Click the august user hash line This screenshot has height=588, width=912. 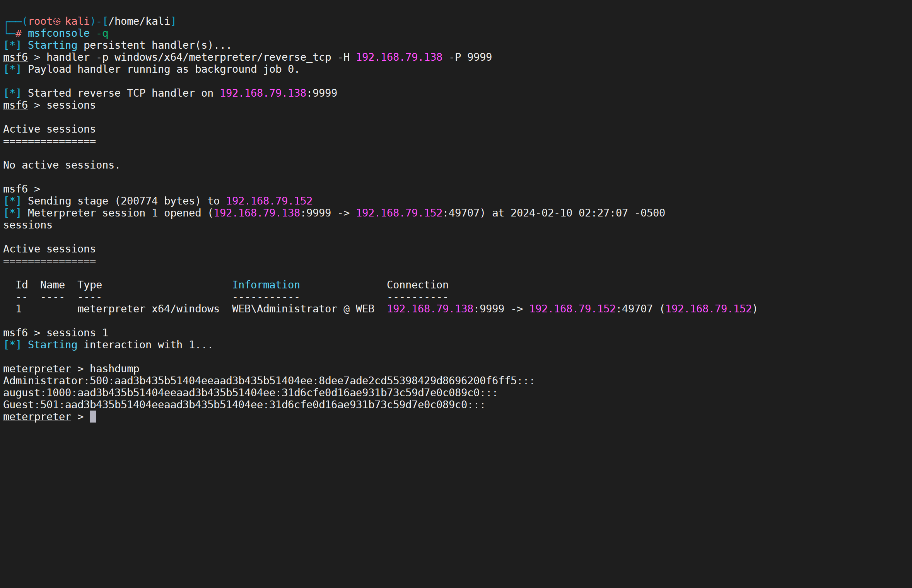(x=250, y=393)
